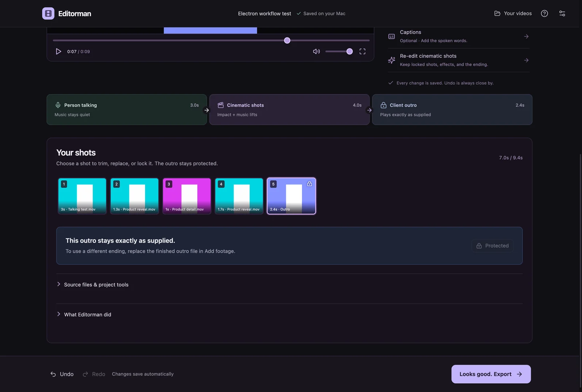
Task: Click the Cinematic shots clapperboard icon
Action: (220, 105)
